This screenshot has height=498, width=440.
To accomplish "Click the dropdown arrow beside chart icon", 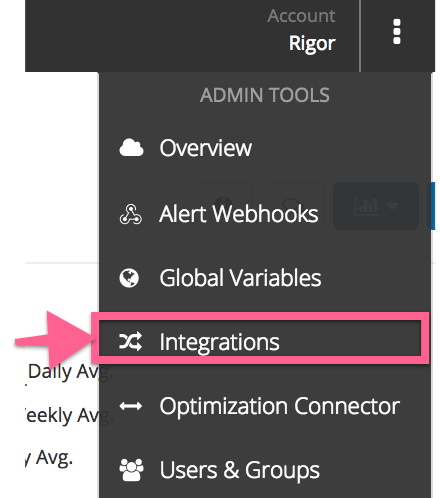I will click(x=392, y=206).
